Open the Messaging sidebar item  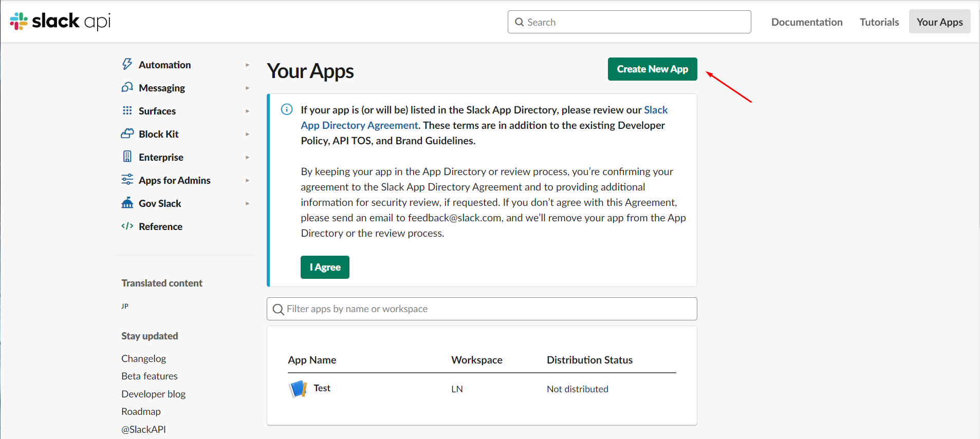pos(162,88)
